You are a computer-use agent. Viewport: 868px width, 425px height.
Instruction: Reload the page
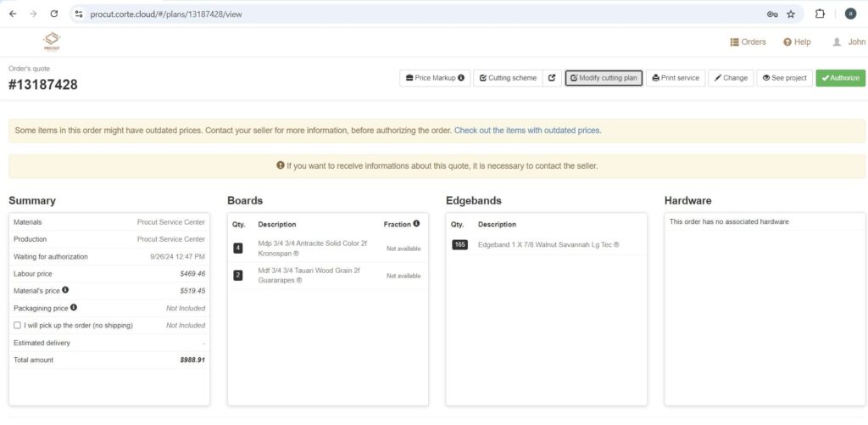click(54, 14)
